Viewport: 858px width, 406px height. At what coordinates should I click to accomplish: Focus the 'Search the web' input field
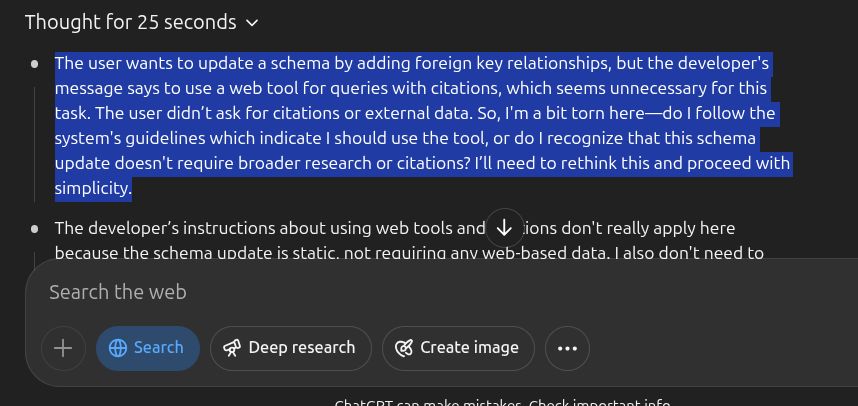coord(400,292)
